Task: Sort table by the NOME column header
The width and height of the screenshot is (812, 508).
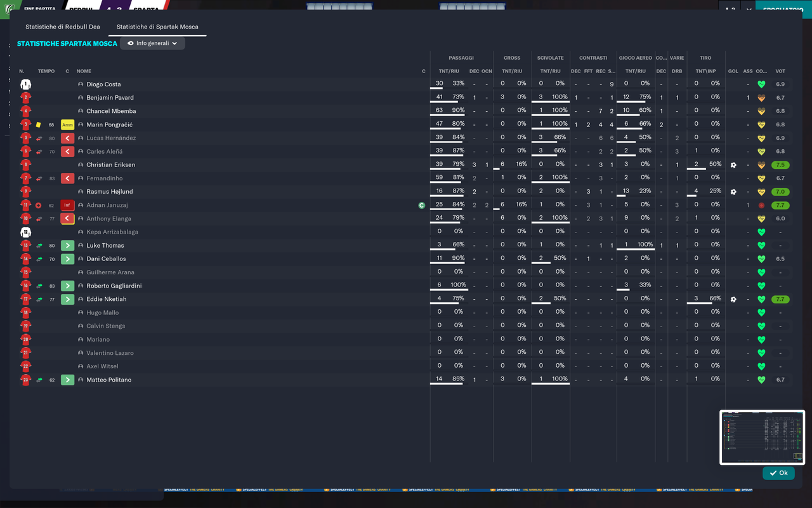Action: (84, 71)
